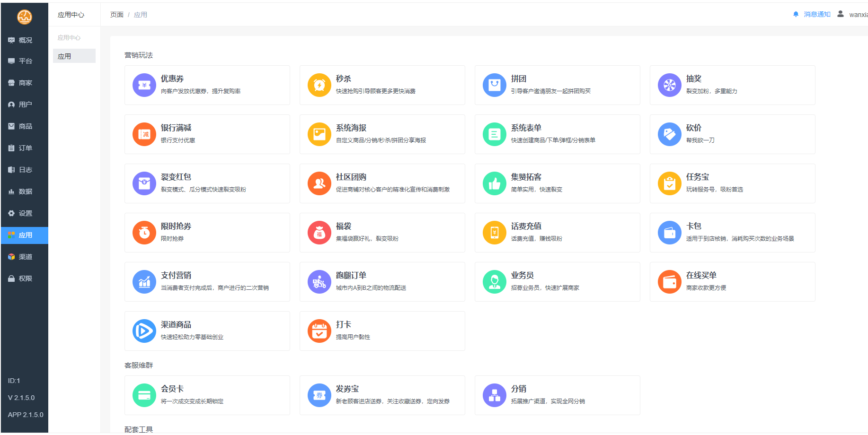Select the 拼团 group buy icon
868x435 pixels.
tap(494, 85)
